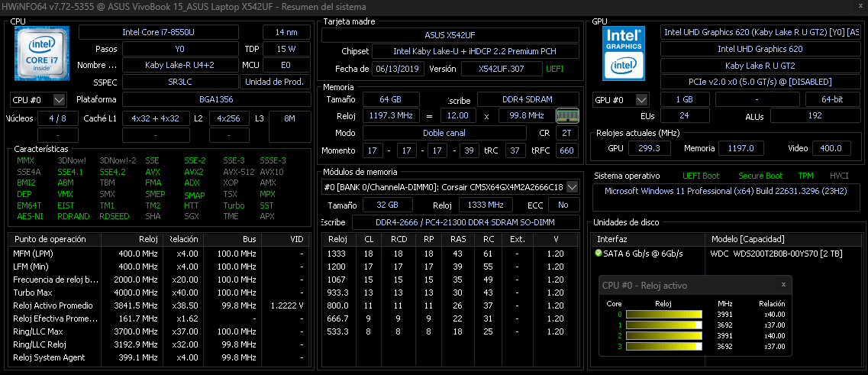
Task: Click the Video clock 400.0 field
Action: coord(831,148)
